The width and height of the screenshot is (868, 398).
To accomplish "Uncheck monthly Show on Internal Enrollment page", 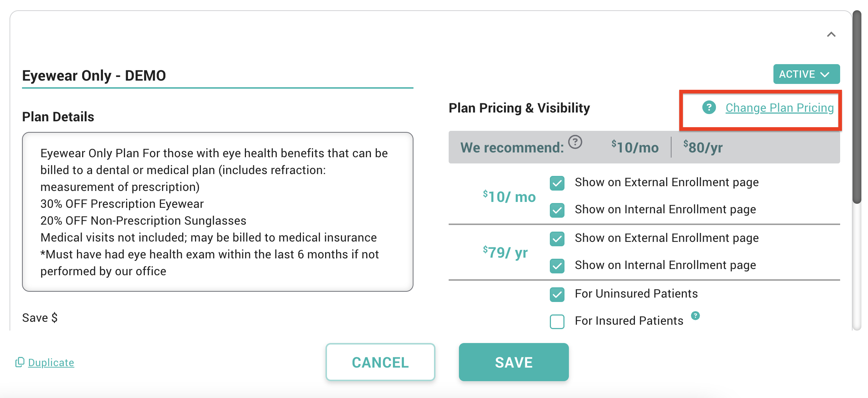I will click(x=557, y=210).
